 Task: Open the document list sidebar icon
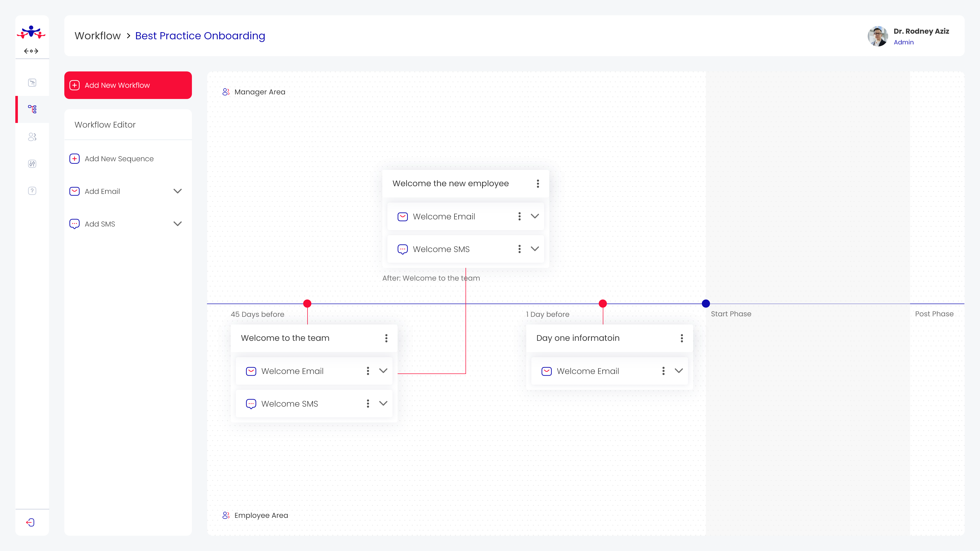point(32,82)
